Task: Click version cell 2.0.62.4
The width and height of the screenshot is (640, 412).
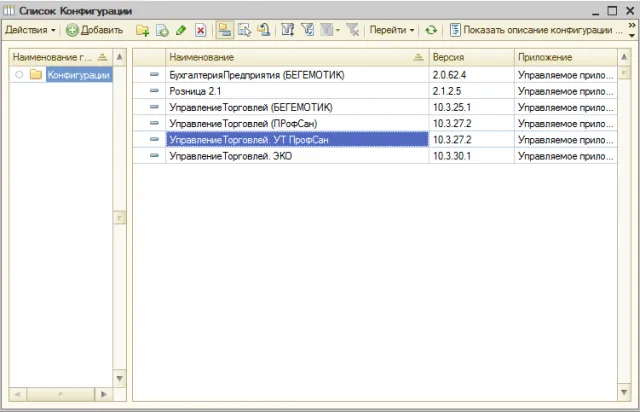Action: pyautogui.click(x=471, y=75)
